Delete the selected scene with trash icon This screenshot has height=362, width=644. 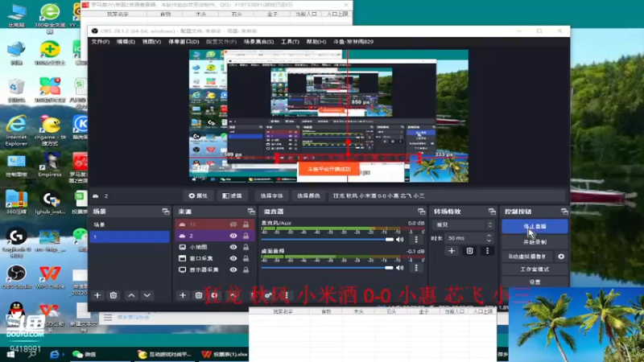(114, 295)
